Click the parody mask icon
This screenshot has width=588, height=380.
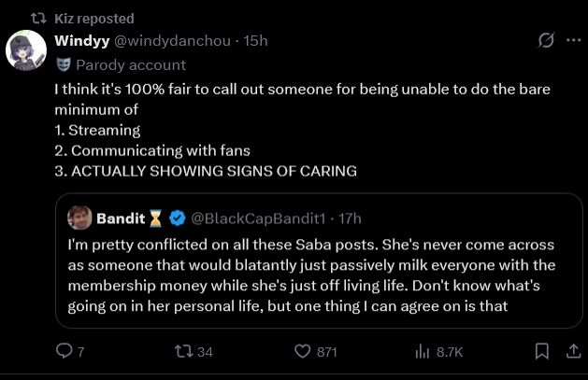coord(63,65)
